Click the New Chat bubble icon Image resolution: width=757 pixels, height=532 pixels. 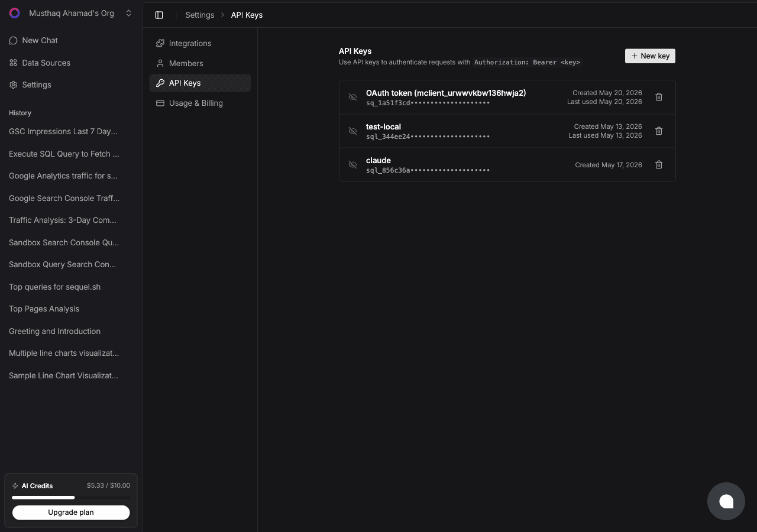pyautogui.click(x=13, y=40)
